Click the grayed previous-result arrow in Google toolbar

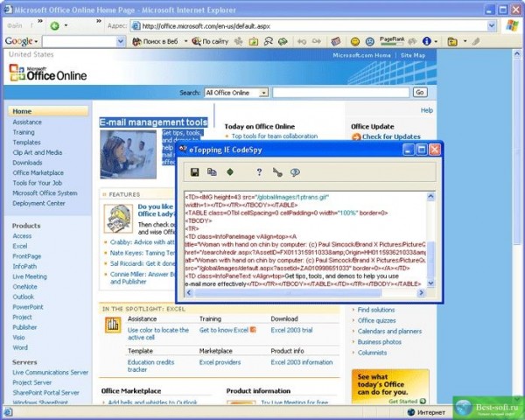[x=302, y=41]
